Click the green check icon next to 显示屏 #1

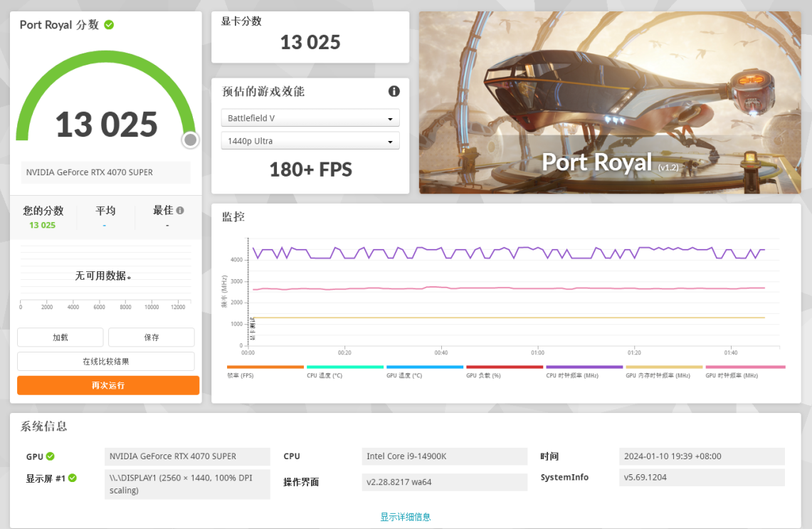tap(73, 478)
